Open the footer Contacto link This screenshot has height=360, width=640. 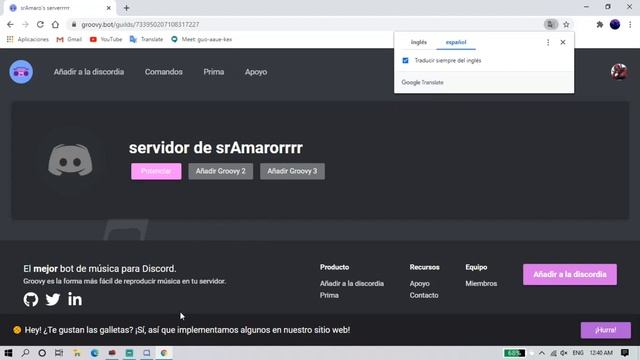coord(424,295)
